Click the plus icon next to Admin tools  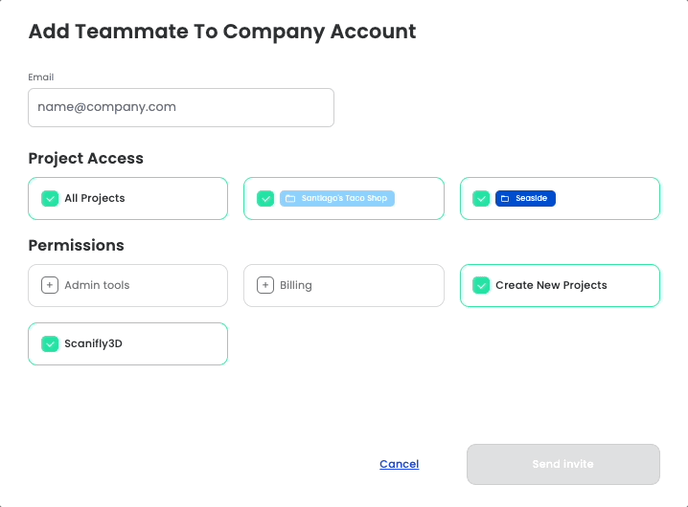50,285
